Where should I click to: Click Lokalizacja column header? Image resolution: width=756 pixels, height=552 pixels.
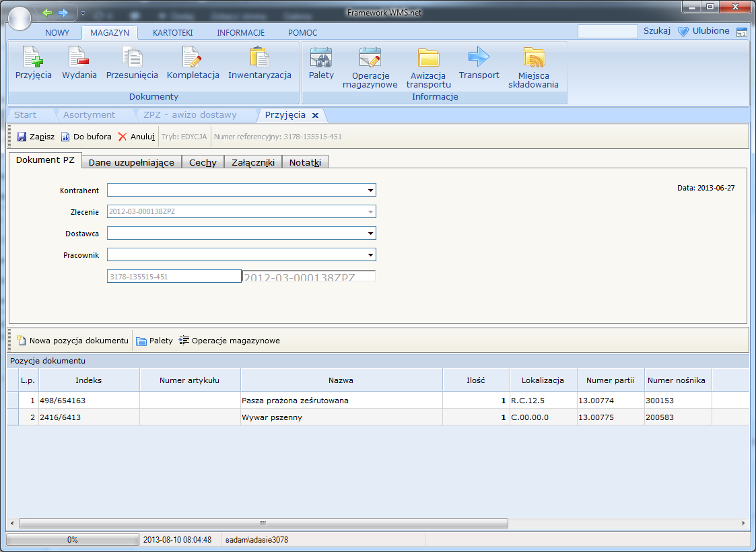click(543, 380)
